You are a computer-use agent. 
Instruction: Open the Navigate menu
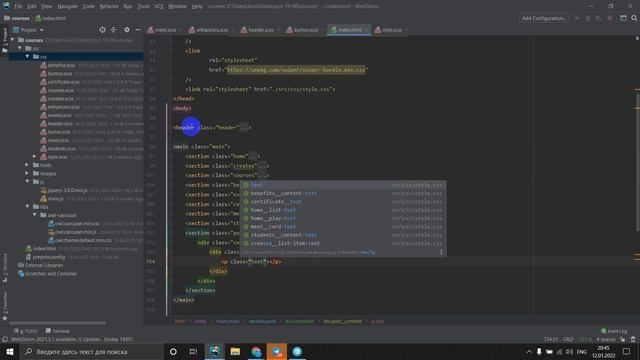click(x=67, y=6)
